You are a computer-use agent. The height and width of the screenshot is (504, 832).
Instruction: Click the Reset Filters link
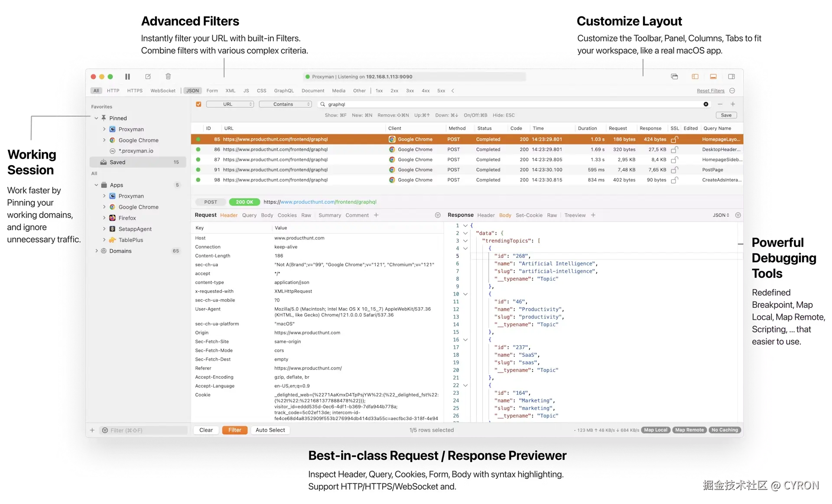pyautogui.click(x=710, y=91)
